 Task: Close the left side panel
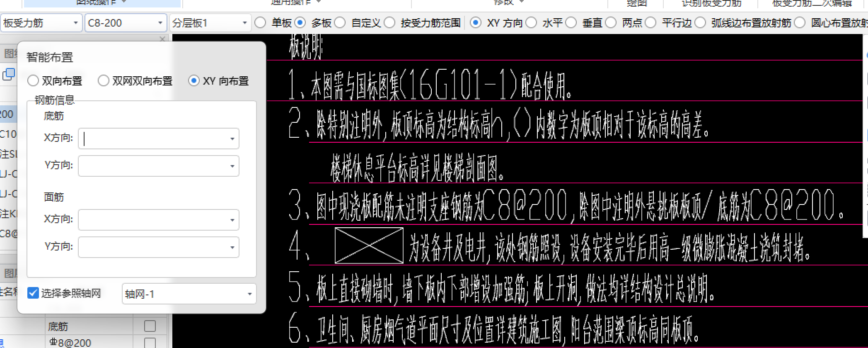pyautogui.click(x=162, y=39)
